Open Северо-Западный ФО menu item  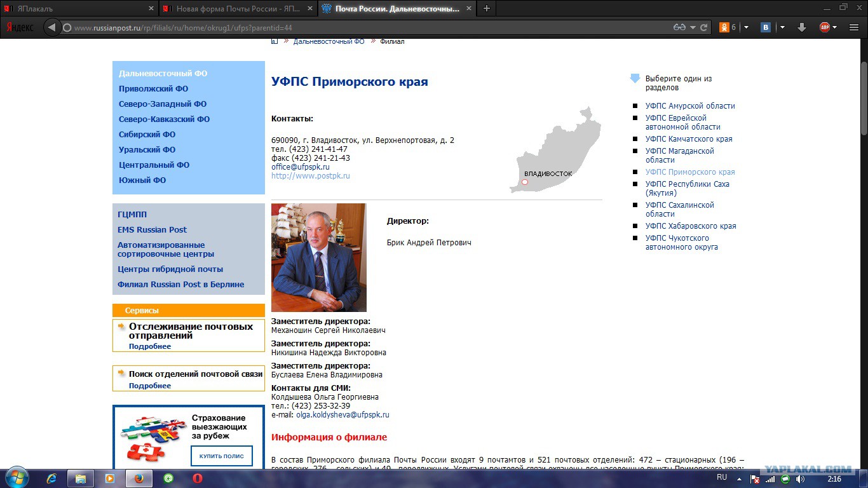click(x=163, y=104)
